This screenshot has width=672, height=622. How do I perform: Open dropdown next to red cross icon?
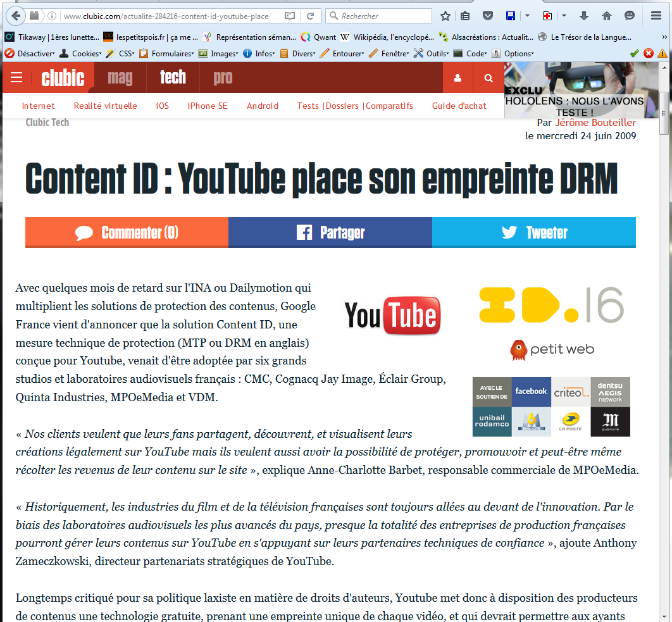(x=564, y=16)
